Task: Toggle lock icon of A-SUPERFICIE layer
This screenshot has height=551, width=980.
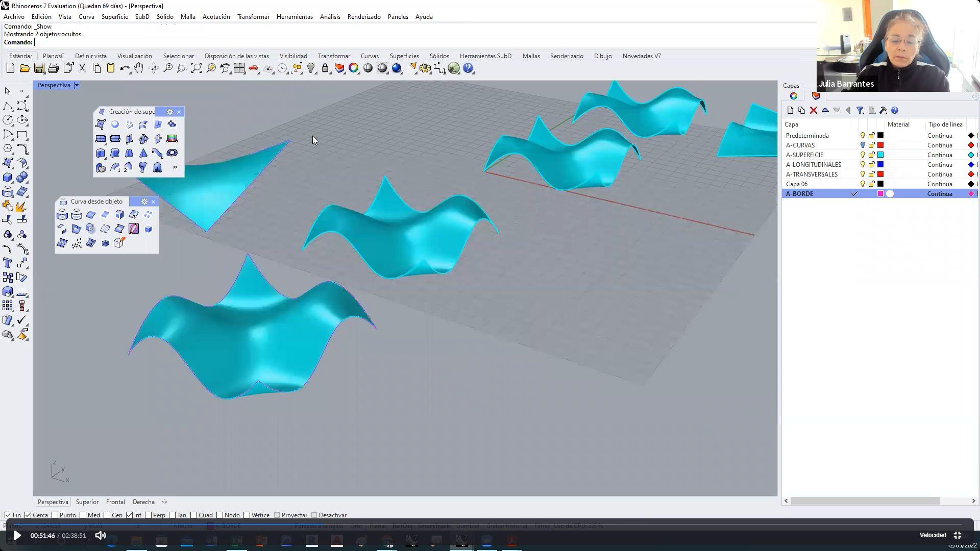Action: (x=871, y=155)
